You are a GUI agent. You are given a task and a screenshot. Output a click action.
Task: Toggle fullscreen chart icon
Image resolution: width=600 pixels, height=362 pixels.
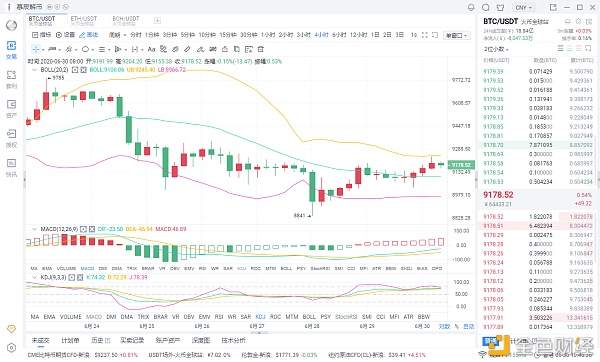[x=424, y=35]
